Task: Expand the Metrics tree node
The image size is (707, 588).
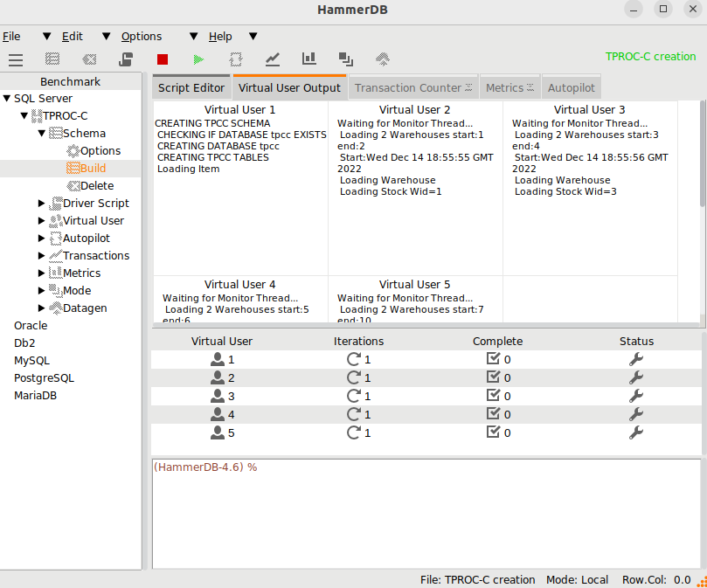Action: click(x=42, y=273)
